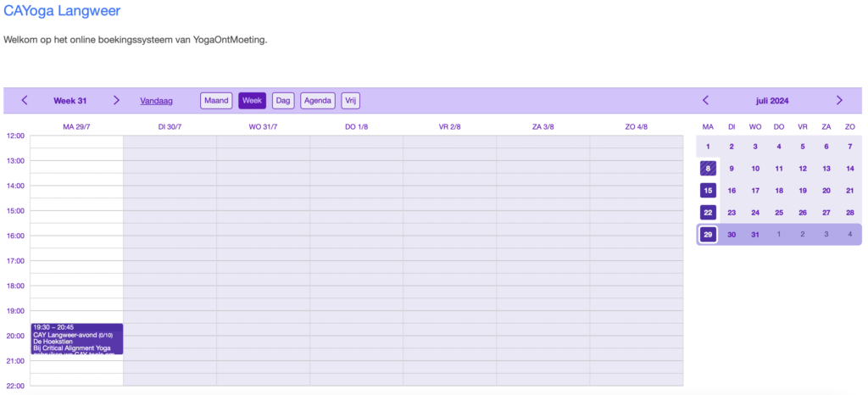
Task: Select 29 July in mini calendar
Action: 708,235
